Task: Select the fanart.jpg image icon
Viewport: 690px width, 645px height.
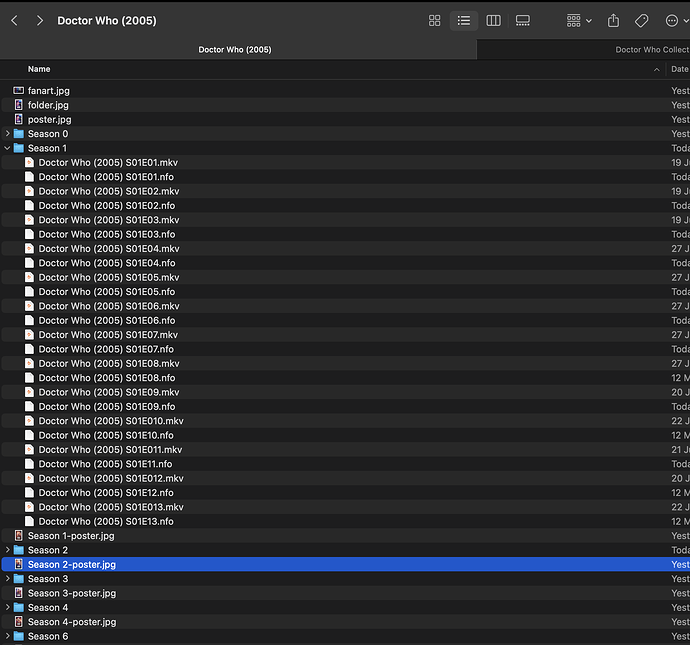Action: [x=18, y=91]
